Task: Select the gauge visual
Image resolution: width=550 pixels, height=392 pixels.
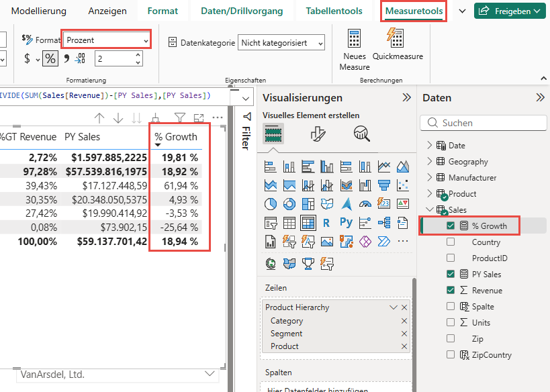Action: click(365, 203)
